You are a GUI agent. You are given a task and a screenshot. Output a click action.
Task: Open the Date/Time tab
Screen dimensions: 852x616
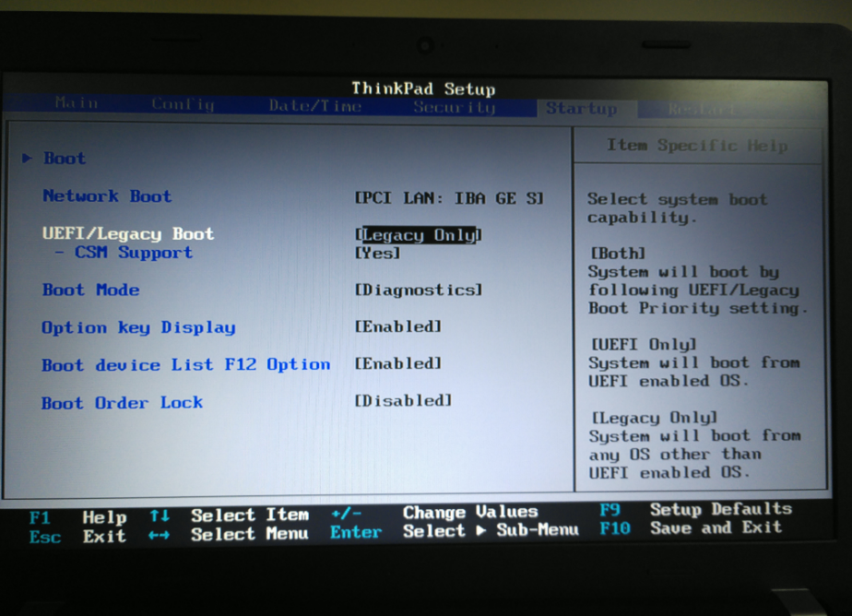(315, 105)
